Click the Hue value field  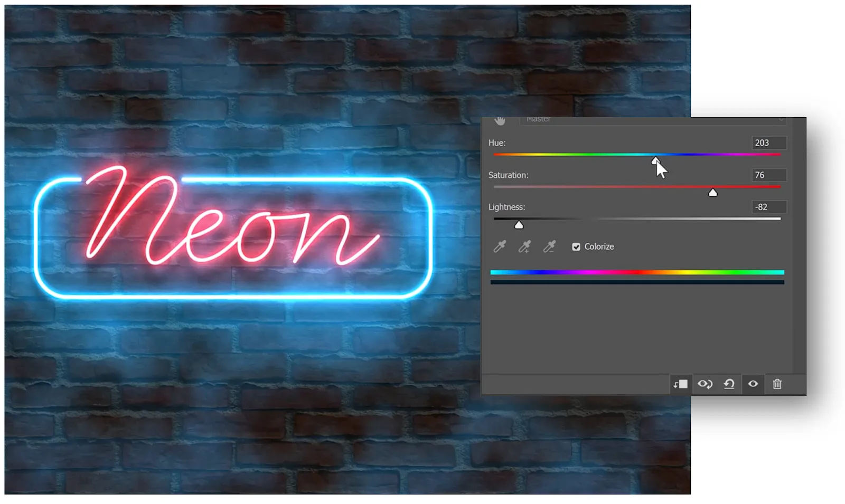click(769, 143)
